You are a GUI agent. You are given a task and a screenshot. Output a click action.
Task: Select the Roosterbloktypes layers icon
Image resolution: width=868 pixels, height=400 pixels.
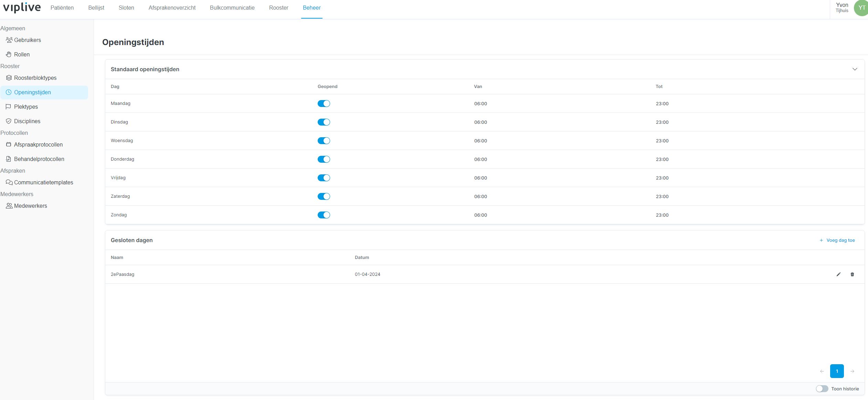[9, 78]
